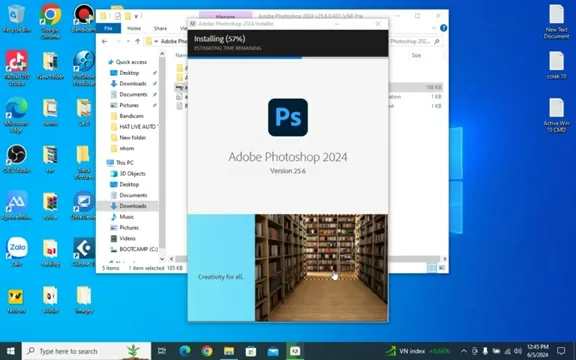Viewport: 576px width, 360px height.
Task: Select Music under This PC
Action: tap(126, 217)
